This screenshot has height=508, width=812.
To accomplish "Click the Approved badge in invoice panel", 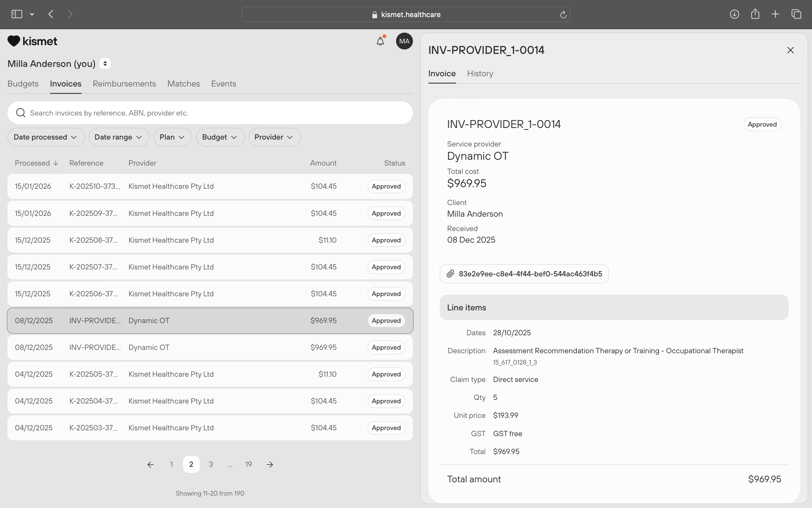I will point(762,124).
